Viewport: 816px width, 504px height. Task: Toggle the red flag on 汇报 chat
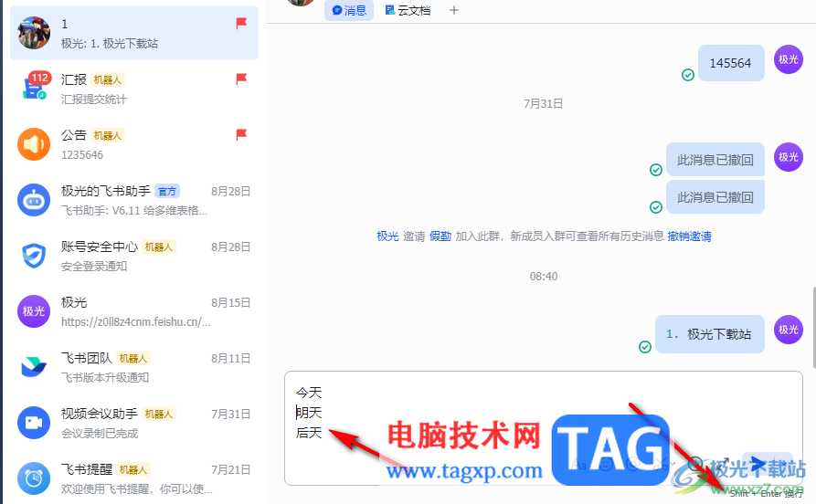241,79
